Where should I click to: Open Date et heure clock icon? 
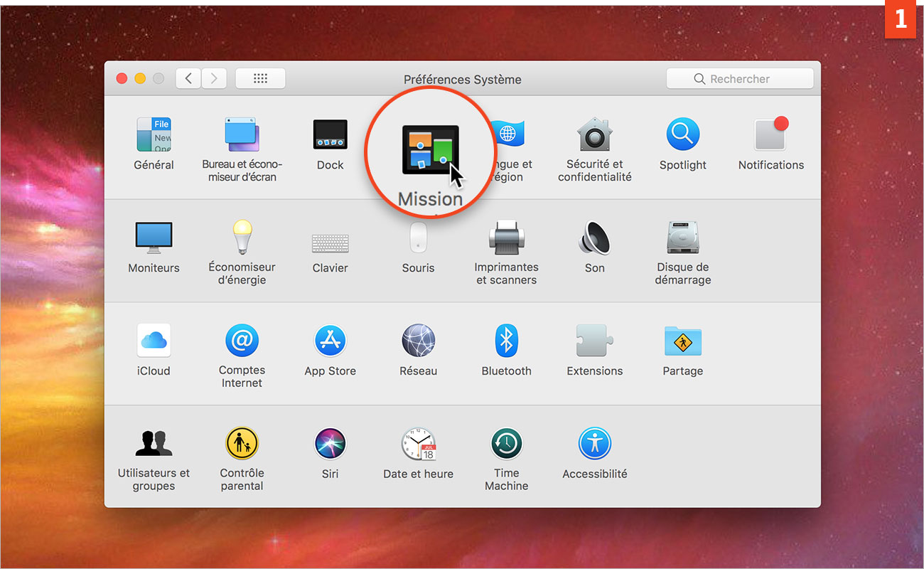[x=419, y=444]
